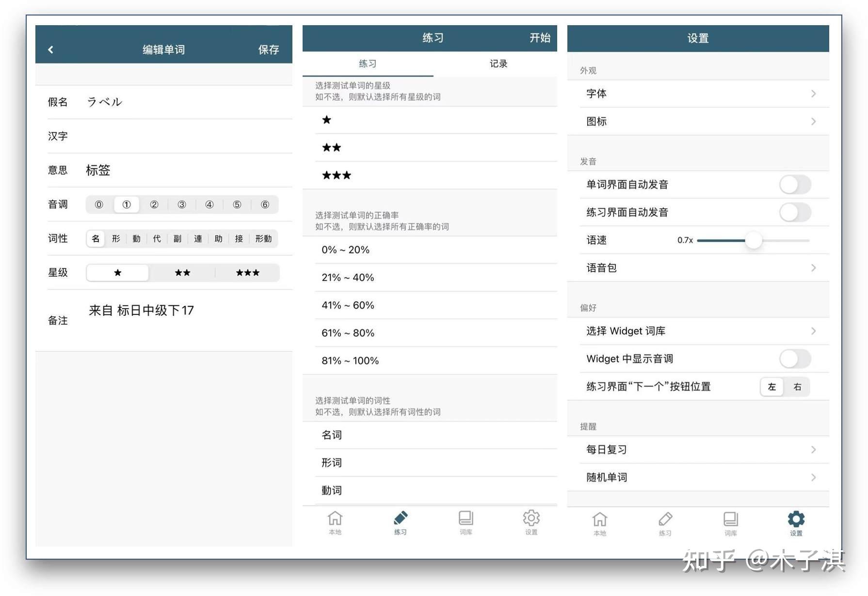This screenshot has width=868, height=596.
Task: Select one-star filter row in practice list
Action: (430, 120)
